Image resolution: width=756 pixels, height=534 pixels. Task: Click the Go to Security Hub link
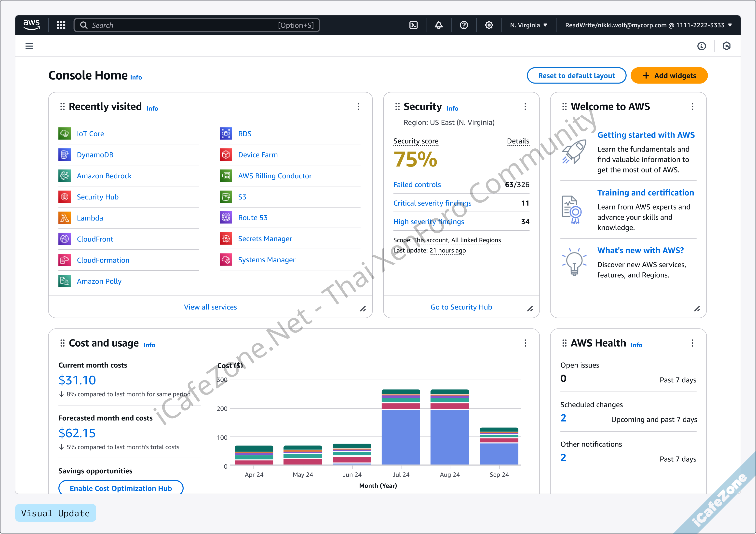pos(461,307)
